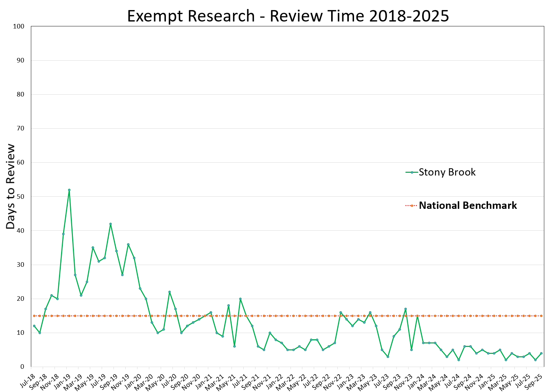This screenshot has width=546, height=392.
Task: Click the 100 value on the y-axis
Action: pyautogui.click(x=18, y=26)
